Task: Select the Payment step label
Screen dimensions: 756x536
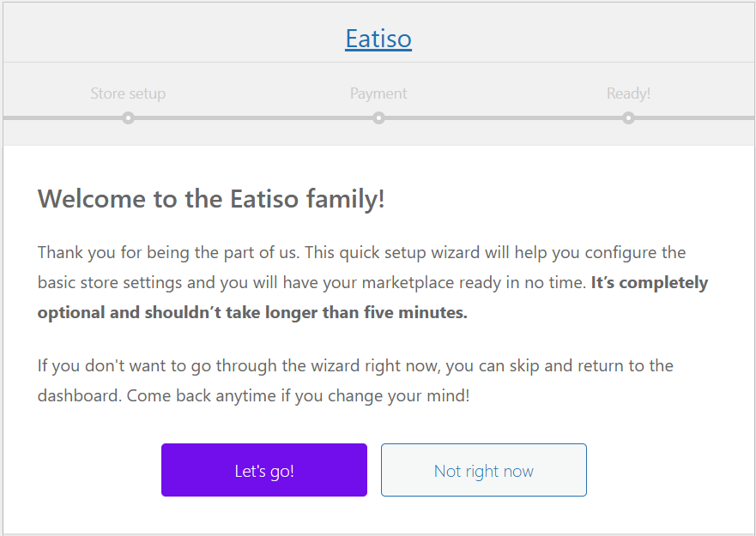Action: (x=378, y=93)
